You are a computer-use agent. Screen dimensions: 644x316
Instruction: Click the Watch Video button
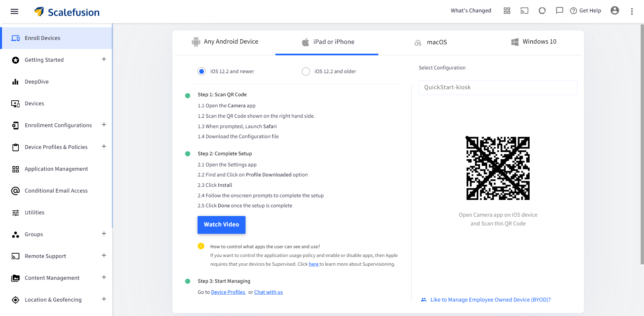(x=221, y=225)
